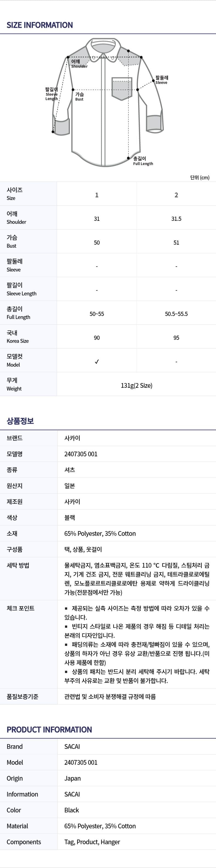The width and height of the screenshot is (216, 868).
Task: Click the full length value 50~55
Action: (97, 314)
